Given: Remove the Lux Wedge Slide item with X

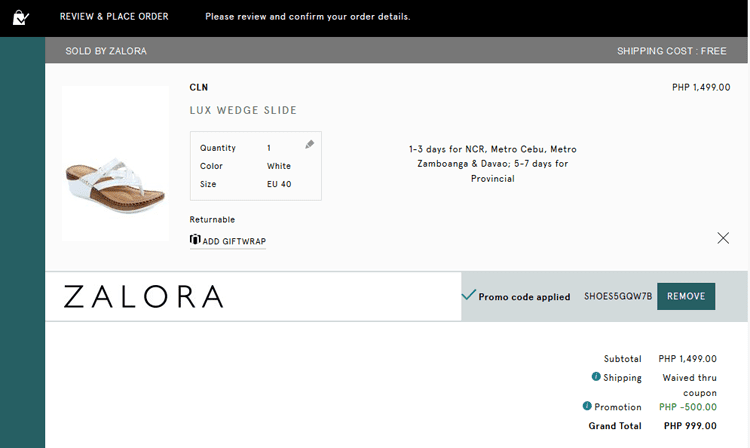Looking at the screenshot, I should pyautogui.click(x=723, y=238).
